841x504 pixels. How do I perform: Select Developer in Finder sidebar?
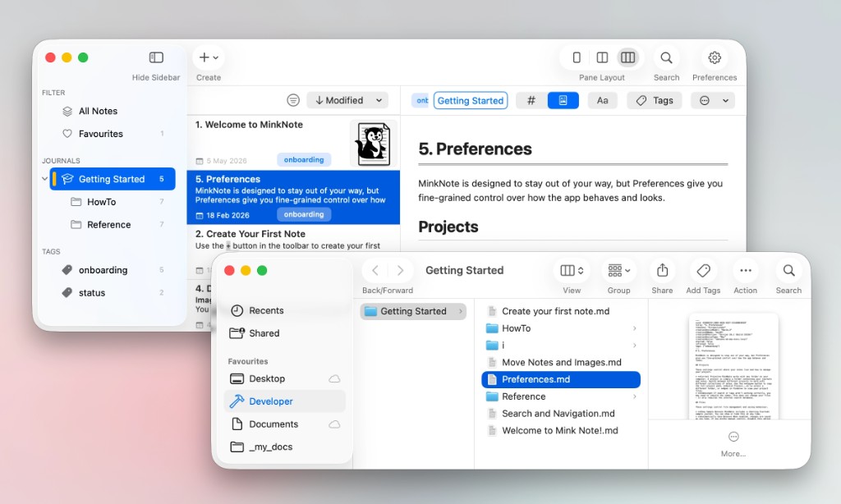point(285,401)
